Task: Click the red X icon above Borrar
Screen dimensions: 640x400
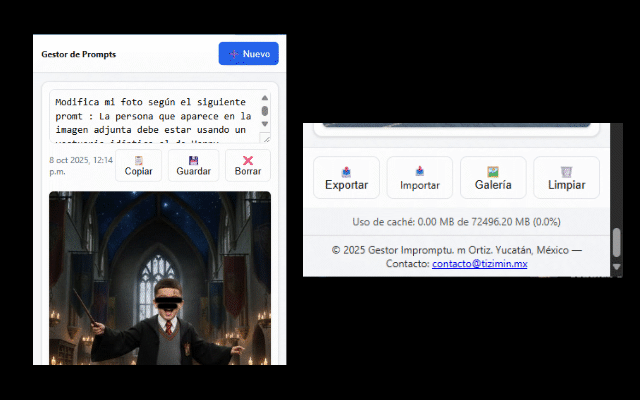Action: point(248,160)
